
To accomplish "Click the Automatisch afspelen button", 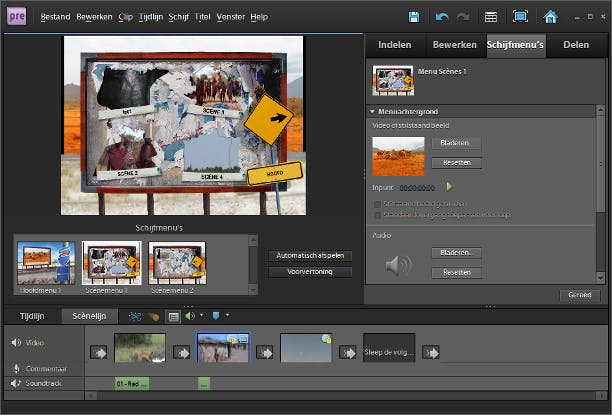I will click(x=310, y=256).
